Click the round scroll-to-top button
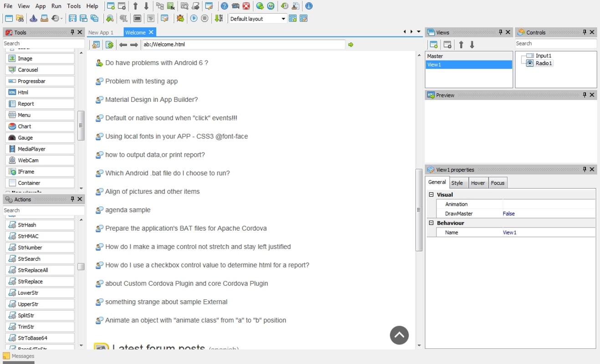 pos(399,335)
